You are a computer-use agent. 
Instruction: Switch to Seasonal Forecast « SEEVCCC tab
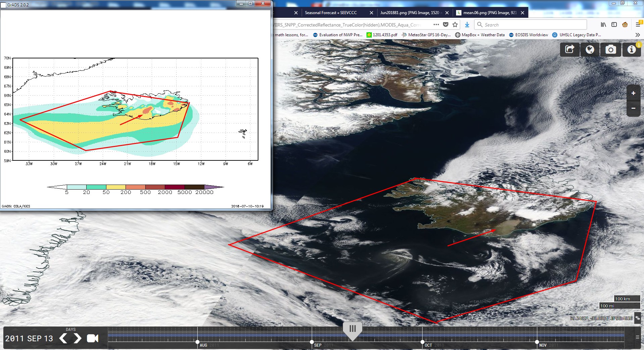(x=331, y=13)
